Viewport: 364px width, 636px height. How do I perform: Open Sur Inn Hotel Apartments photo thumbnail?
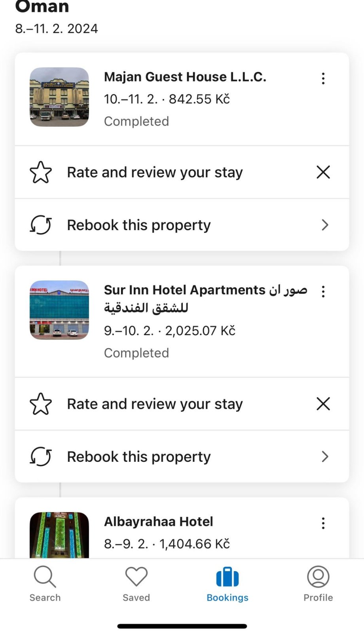point(59,310)
